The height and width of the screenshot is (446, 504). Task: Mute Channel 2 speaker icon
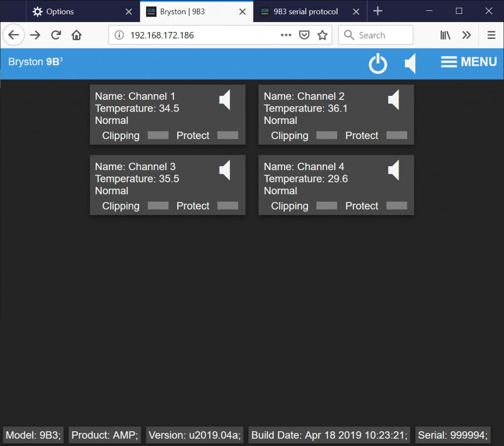[394, 100]
